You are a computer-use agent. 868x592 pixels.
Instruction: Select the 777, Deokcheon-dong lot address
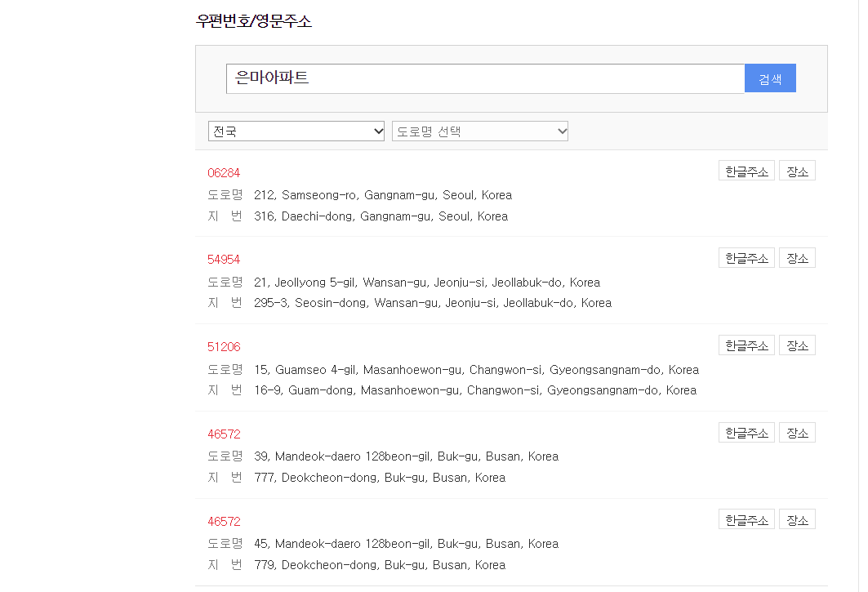(380, 478)
